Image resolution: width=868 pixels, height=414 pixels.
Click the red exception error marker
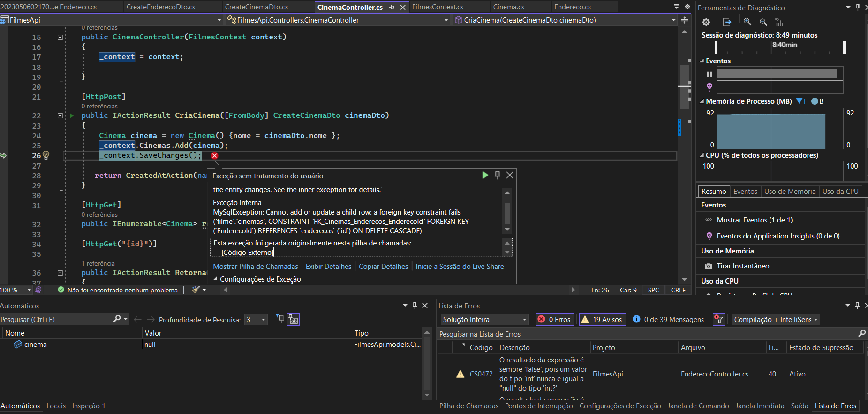click(x=214, y=156)
